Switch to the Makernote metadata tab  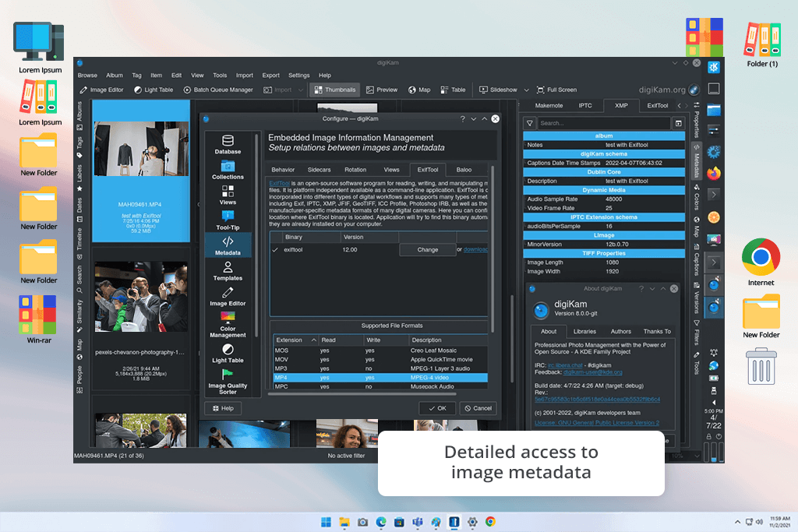[549, 106]
